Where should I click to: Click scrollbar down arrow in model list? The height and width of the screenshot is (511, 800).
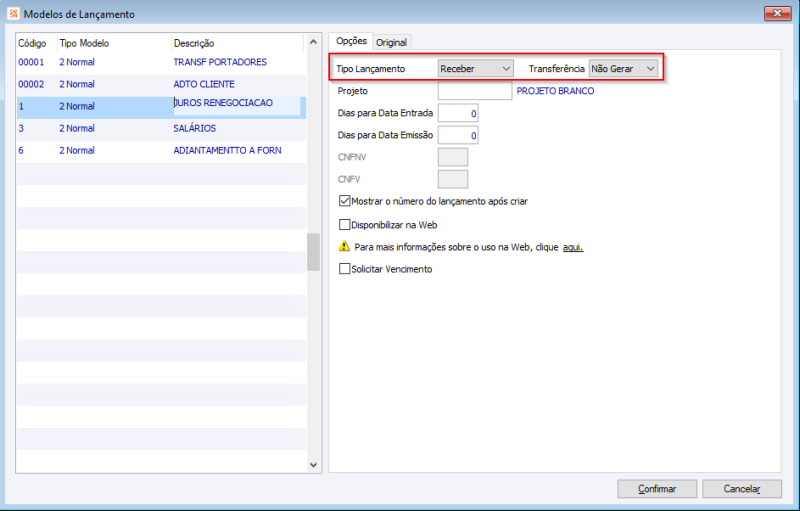[x=313, y=465]
